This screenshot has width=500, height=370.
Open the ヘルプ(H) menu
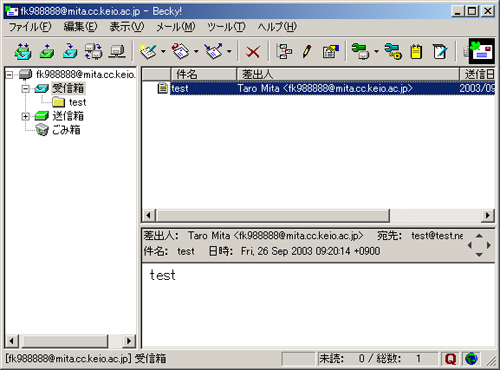click(277, 27)
